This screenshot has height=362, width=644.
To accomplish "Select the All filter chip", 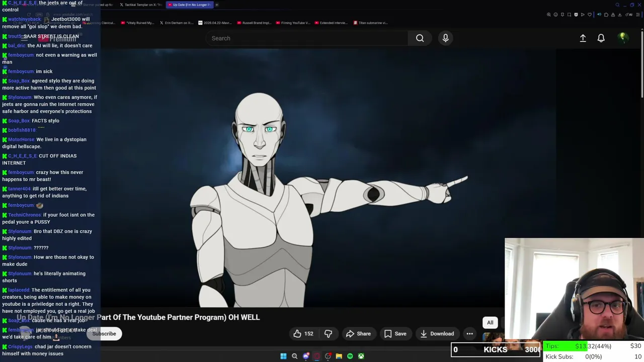I will coord(490,323).
